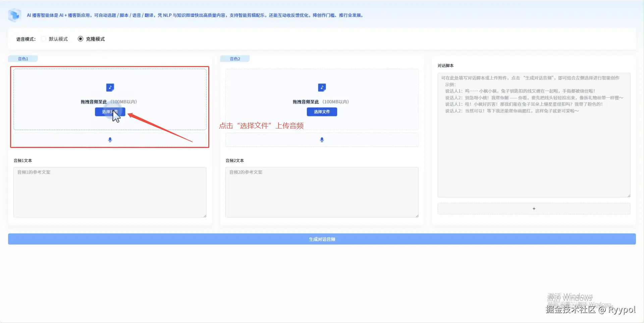Screen dimensions: 644x323
Task: Click the microphone record icon for 音色1
Action: [x=110, y=140]
